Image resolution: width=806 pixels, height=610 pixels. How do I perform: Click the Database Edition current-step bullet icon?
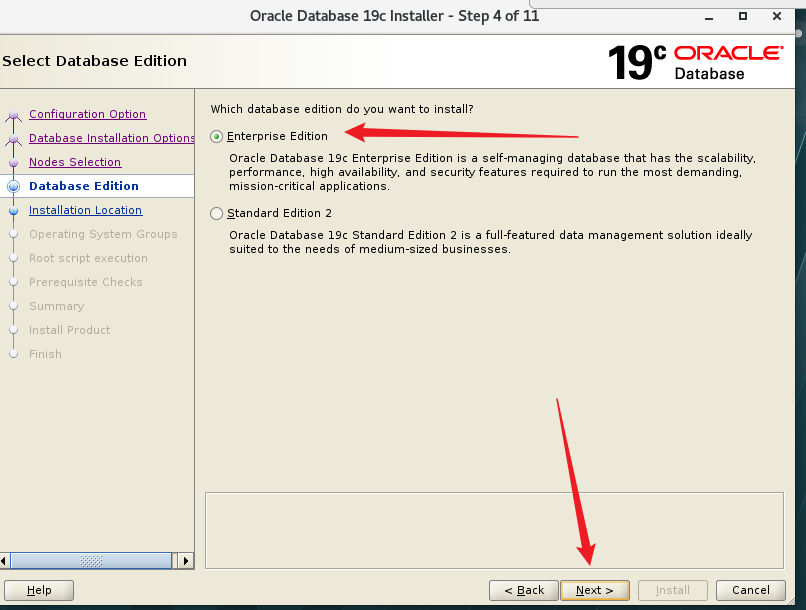pyautogui.click(x=14, y=187)
